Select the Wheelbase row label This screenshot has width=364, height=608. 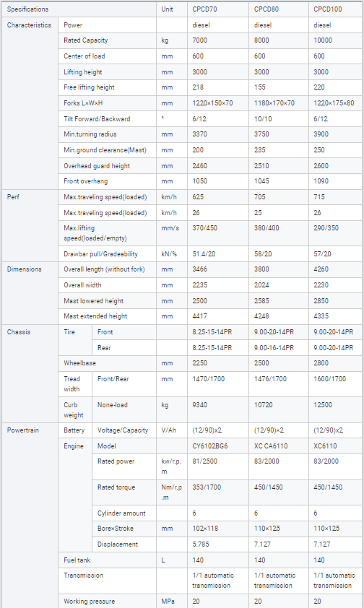pos(80,363)
